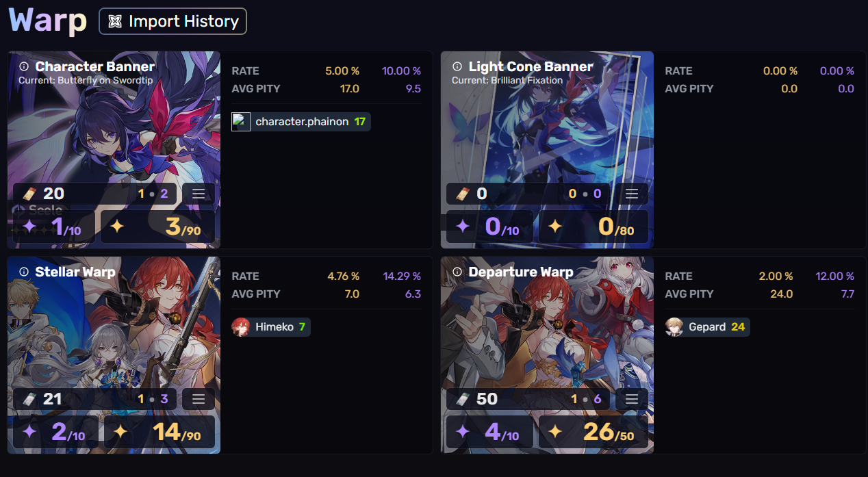Click the Stellar Warp 14/90 pity counter

[x=158, y=432]
